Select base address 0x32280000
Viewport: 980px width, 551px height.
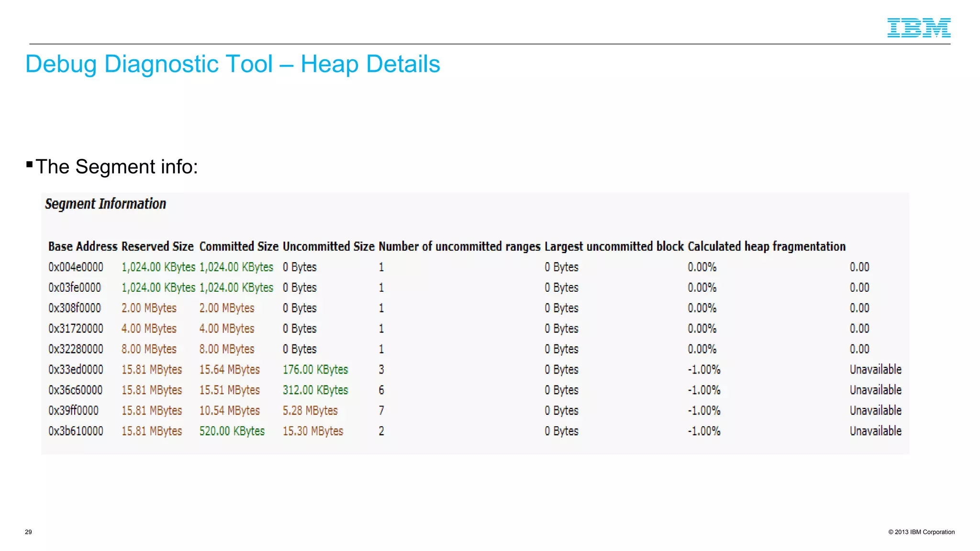[76, 349]
